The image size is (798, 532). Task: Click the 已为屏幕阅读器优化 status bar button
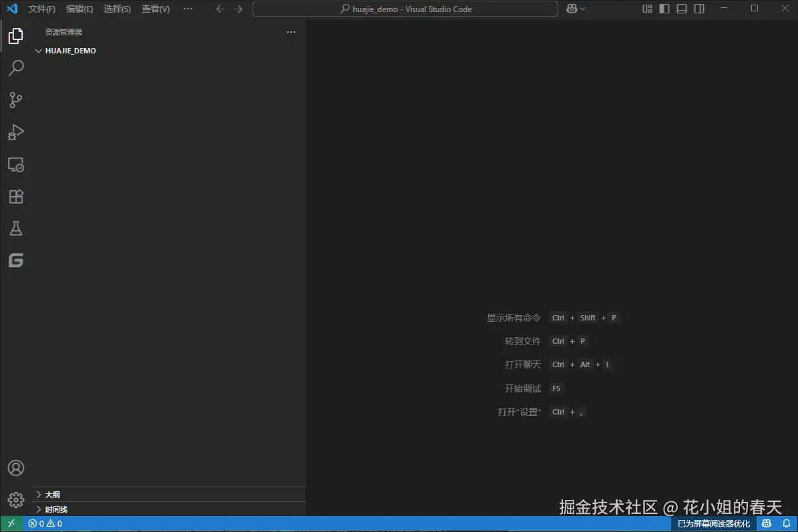point(713,523)
